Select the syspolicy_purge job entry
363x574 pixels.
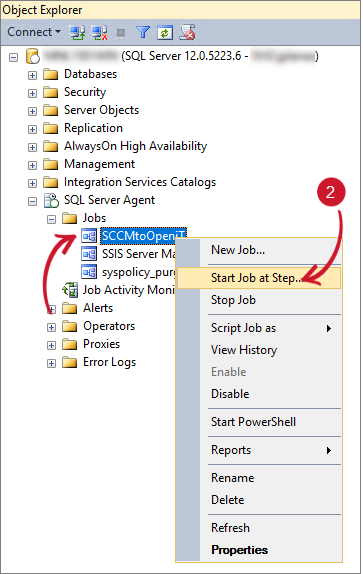coord(138,272)
